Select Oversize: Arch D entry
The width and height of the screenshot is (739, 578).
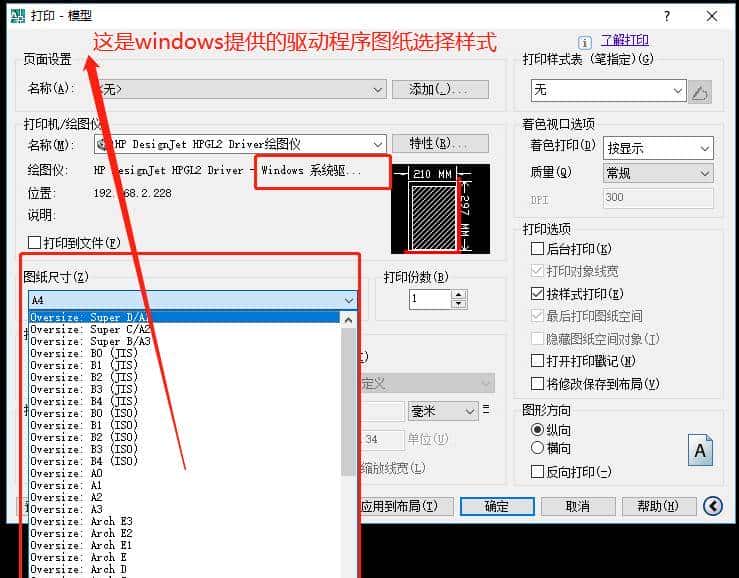point(184,570)
